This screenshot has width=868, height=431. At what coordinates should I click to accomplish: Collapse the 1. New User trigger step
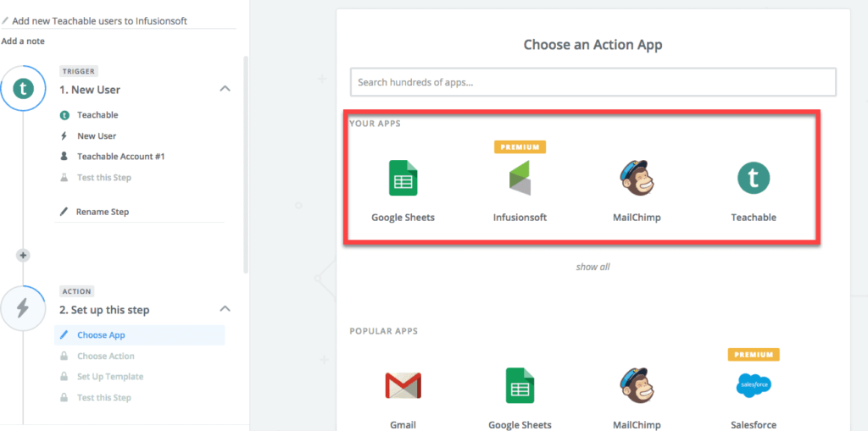(x=225, y=89)
